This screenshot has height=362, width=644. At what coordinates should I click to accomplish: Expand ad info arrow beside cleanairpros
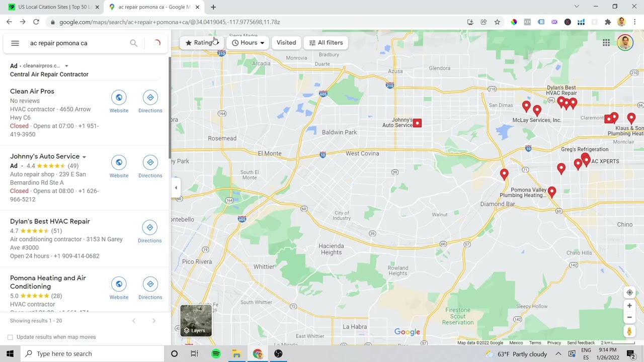pyautogui.click(x=66, y=66)
